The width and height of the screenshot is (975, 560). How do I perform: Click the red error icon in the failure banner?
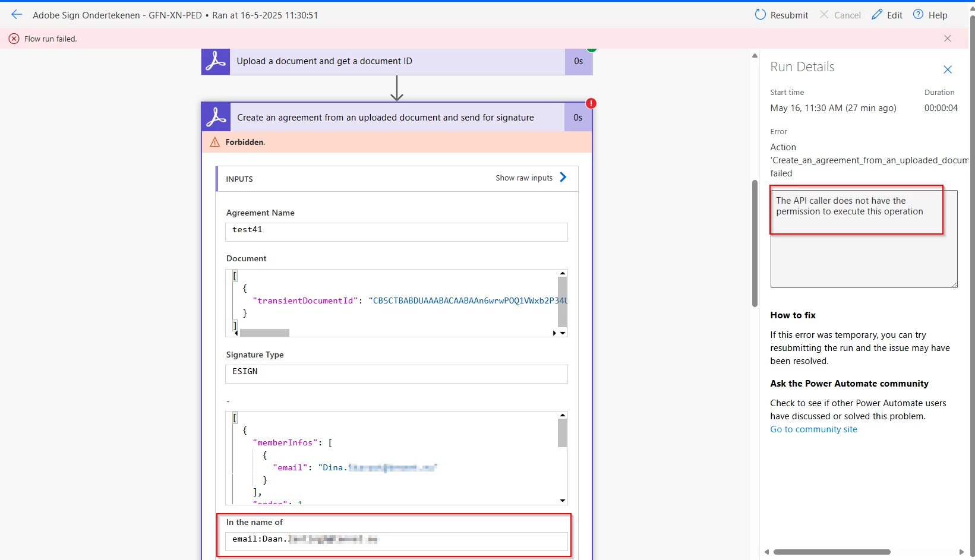pos(14,39)
